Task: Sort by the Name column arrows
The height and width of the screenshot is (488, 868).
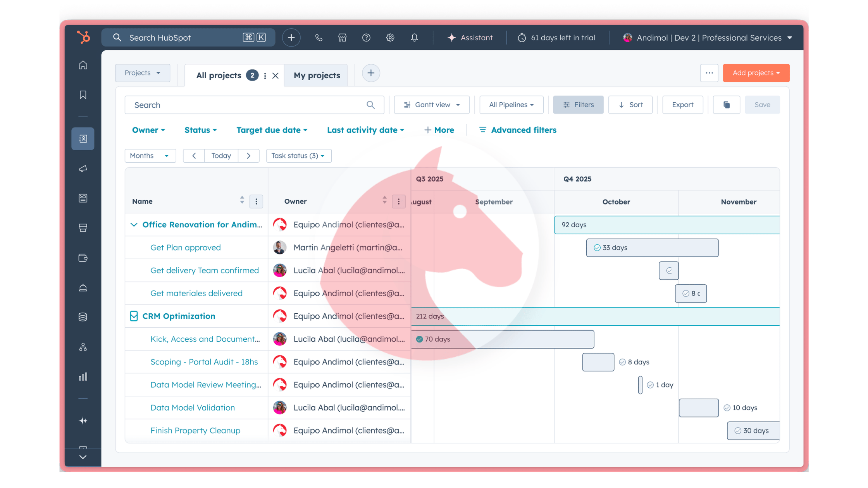Action: click(242, 201)
